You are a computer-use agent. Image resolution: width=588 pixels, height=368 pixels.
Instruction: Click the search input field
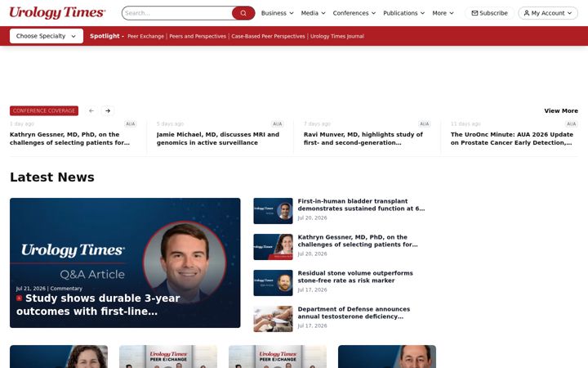click(x=177, y=13)
